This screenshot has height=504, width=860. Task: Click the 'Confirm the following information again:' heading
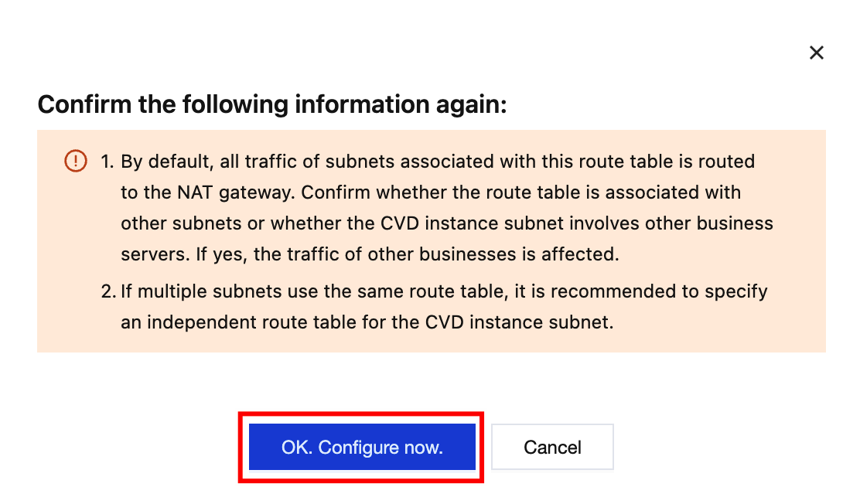[x=272, y=104]
